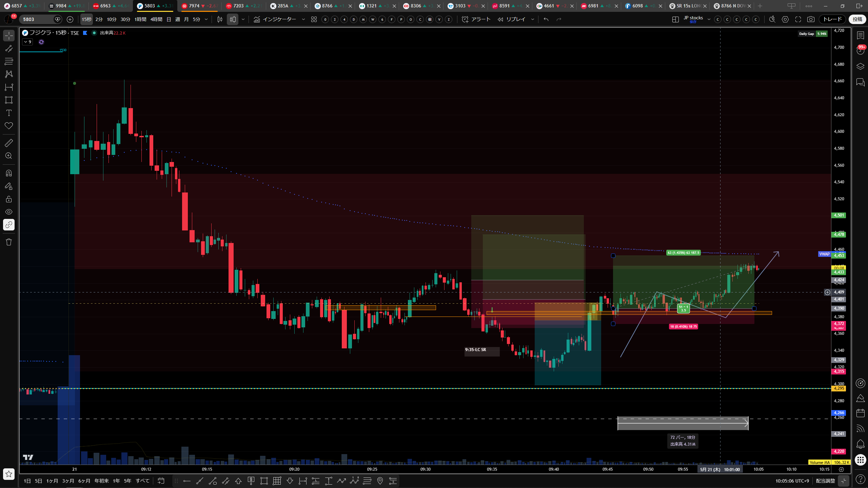The width and height of the screenshot is (868, 488).
Task: Switch to the 週 weekly timeframe
Action: 178,19
